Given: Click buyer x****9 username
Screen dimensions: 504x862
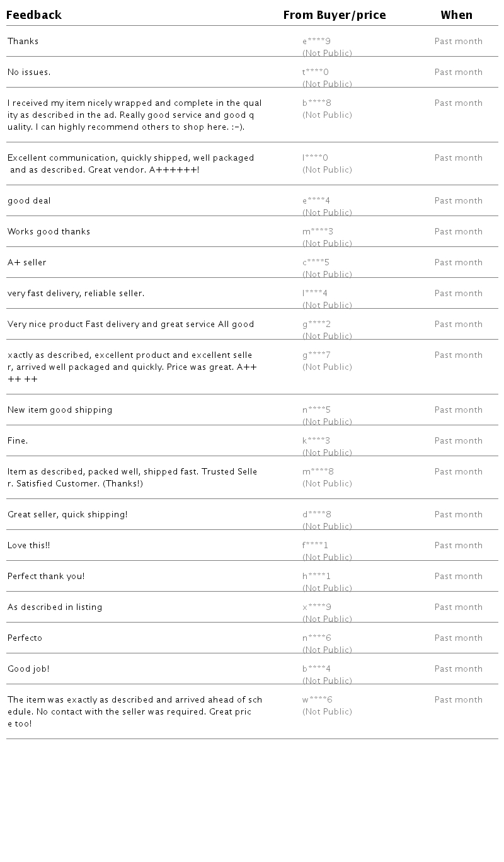Looking at the screenshot, I should (317, 607).
